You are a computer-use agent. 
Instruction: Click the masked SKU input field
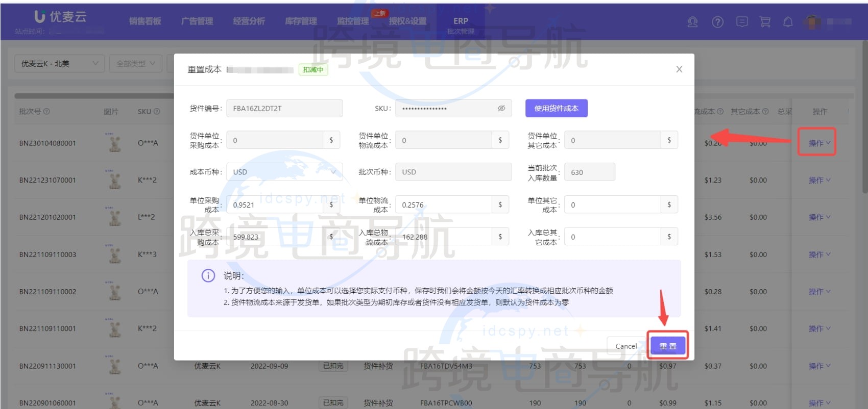453,108
